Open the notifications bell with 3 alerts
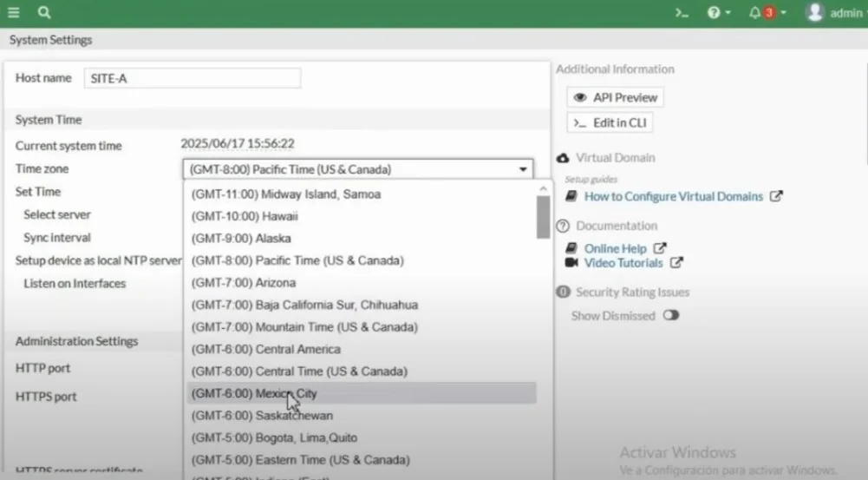Image resolution: width=868 pixels, height=480 pixels. 767,12
